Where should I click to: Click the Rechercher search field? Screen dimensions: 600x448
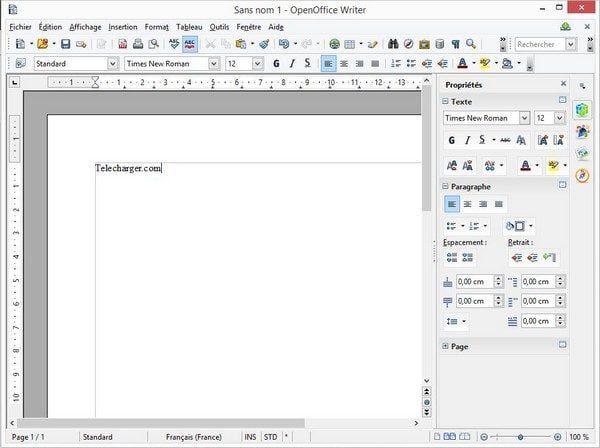[x=539, y=44]
